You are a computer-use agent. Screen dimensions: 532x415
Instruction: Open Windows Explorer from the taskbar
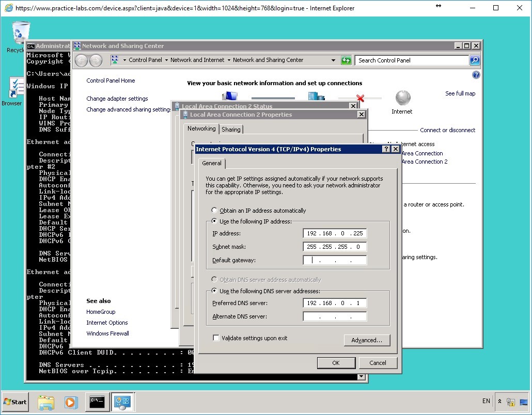coord(46,402)
